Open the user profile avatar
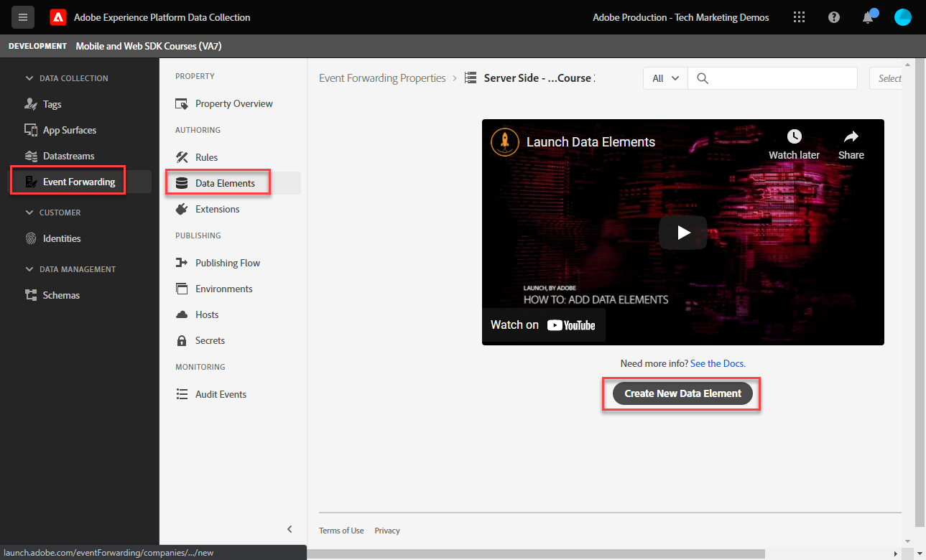Screen dimensions: 926x560 click(x=903, y=17)
